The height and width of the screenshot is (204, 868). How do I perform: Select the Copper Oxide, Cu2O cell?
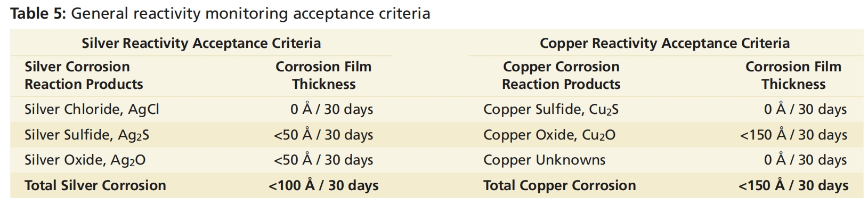pyautogui.click(x=549, y=135)
